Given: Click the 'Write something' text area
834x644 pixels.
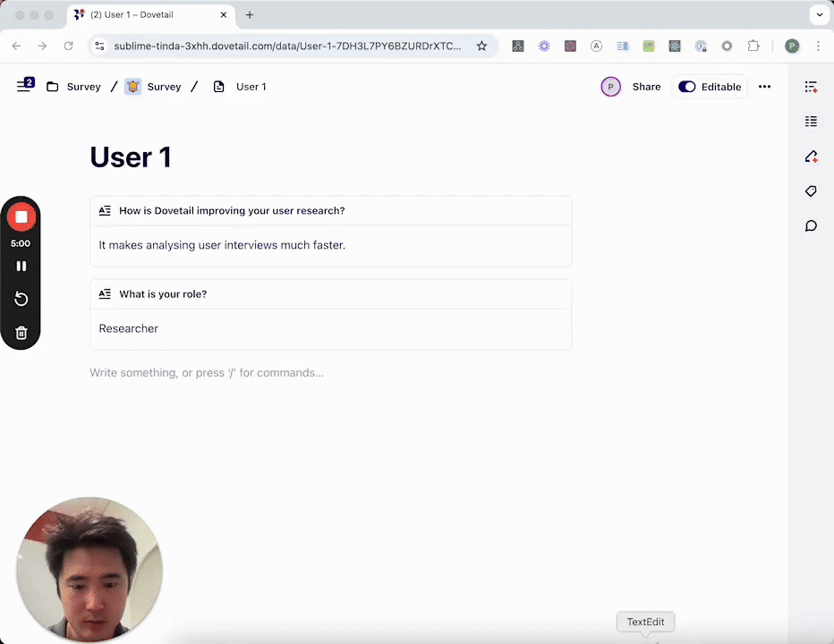Looking at the screenshot, I should 207,373.
